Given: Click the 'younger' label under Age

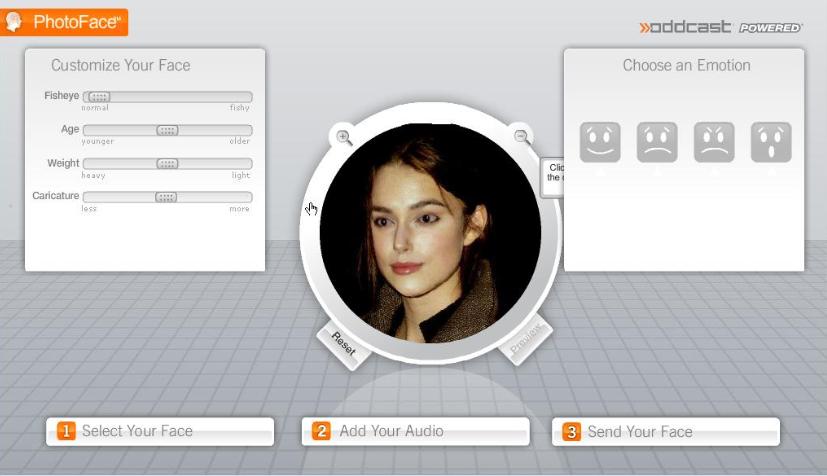Looking at the screenshot, I should (x=98, y=141).
